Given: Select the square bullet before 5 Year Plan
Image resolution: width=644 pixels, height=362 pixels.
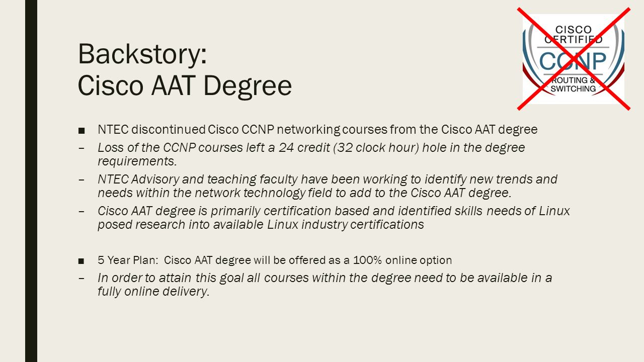Looking at the screenshot, I should coord(82,261).
